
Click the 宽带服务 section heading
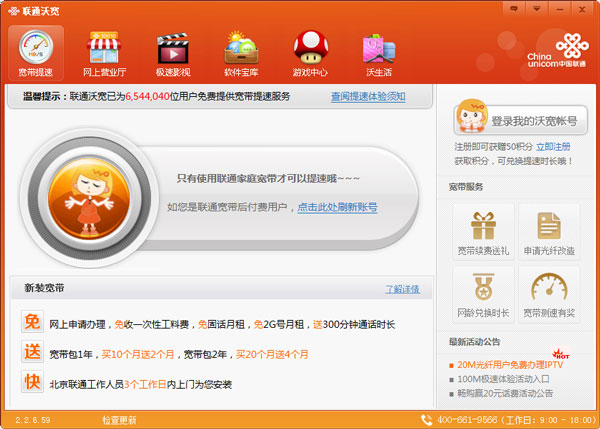click(x=466, y=187)
